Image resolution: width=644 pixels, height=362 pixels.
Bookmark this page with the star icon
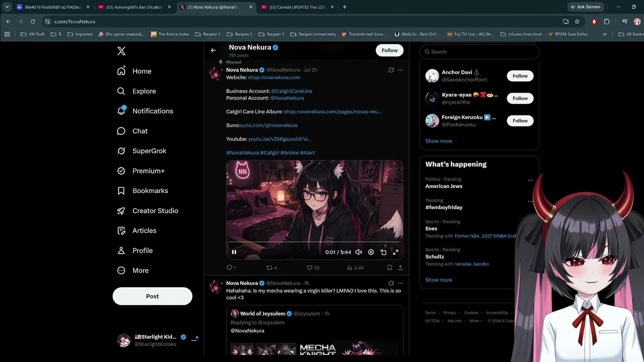point(577,22)
